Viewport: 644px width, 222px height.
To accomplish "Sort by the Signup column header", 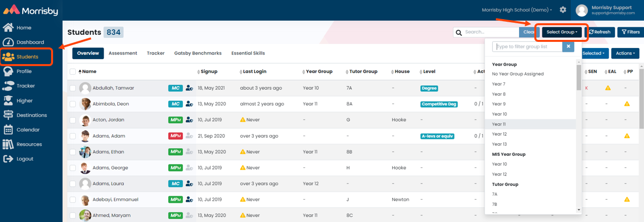I will tap(207, 72).
